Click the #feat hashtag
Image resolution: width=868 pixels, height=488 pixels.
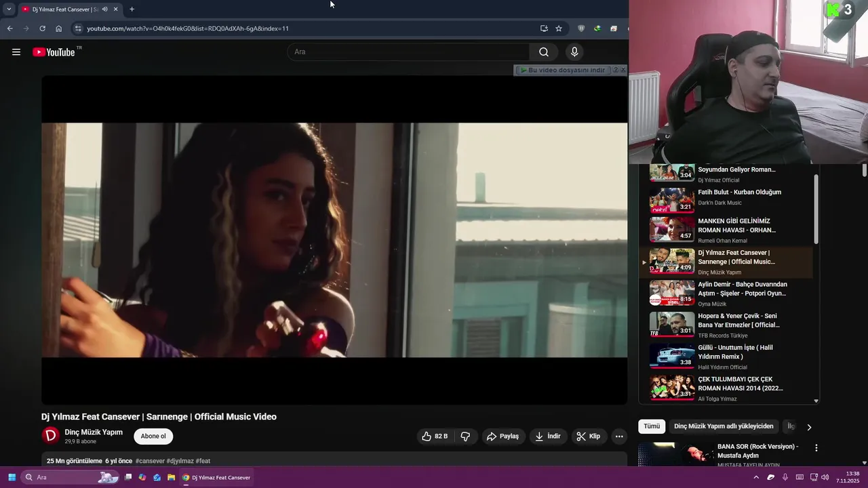point(203,461)
